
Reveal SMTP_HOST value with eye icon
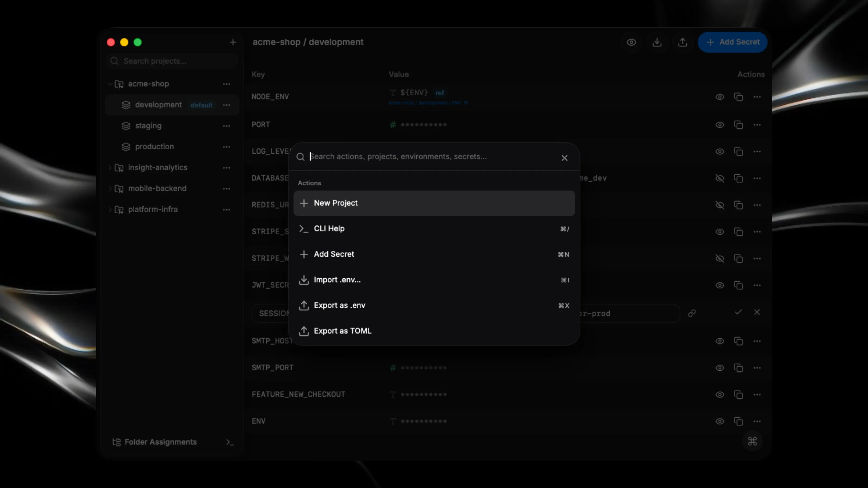click(x=720, y=341)
